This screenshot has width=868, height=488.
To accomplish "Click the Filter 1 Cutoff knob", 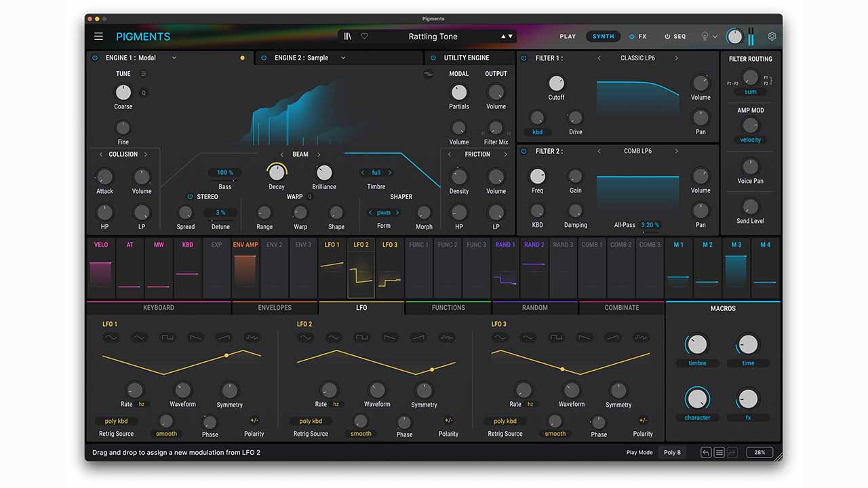I will tap(556, 83).
